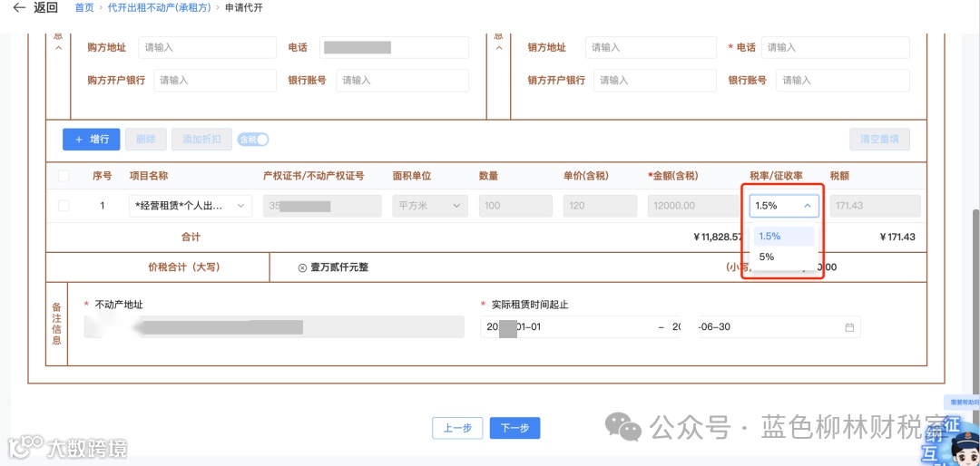Collapse the seller info section chevron
The width and height of the screenshot is (980, 466).
click(x=499, y=48)
